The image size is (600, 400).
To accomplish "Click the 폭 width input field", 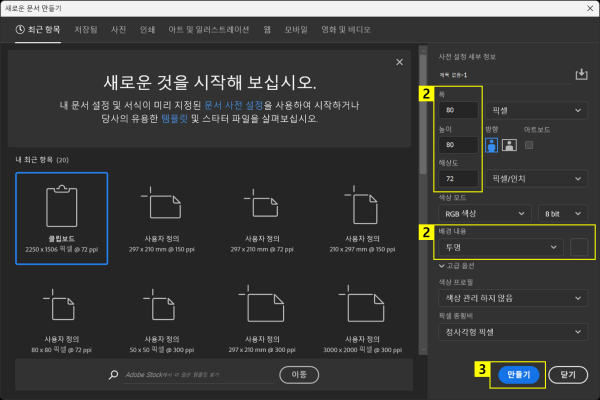I will 458,110.
